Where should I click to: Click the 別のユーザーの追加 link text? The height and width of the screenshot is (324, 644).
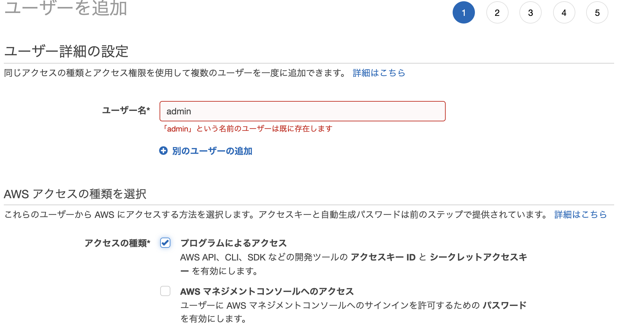click(212, 151)
